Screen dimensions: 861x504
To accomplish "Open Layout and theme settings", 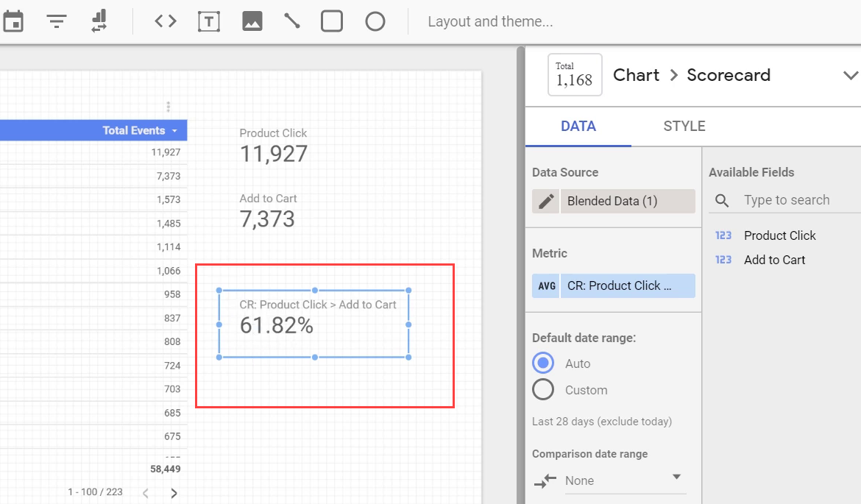I will [x=490, y=21].
